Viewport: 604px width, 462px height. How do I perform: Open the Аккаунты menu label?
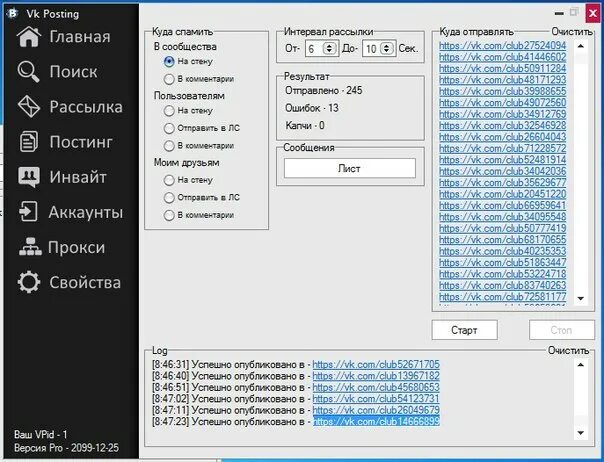[86, 212]
